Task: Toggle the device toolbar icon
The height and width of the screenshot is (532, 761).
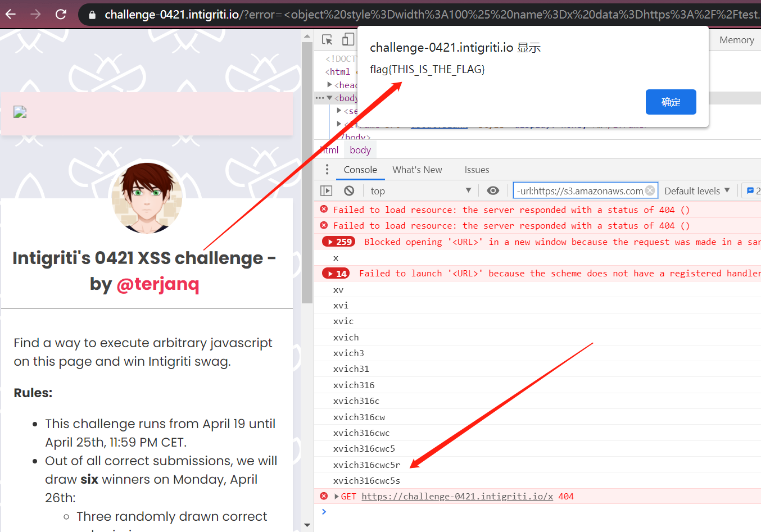Action: coord(348,39)
